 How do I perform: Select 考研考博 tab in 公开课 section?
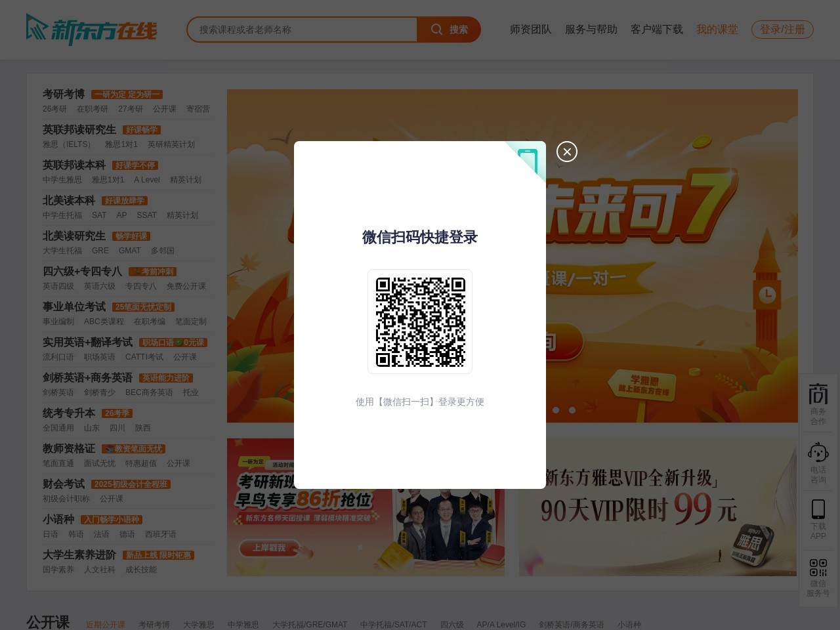pos(154,625)
